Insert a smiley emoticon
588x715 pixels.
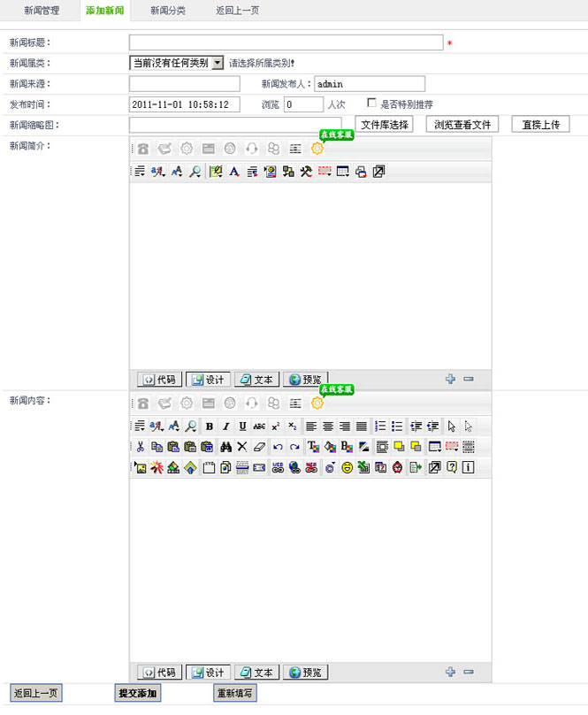click(x=347, y=467)
